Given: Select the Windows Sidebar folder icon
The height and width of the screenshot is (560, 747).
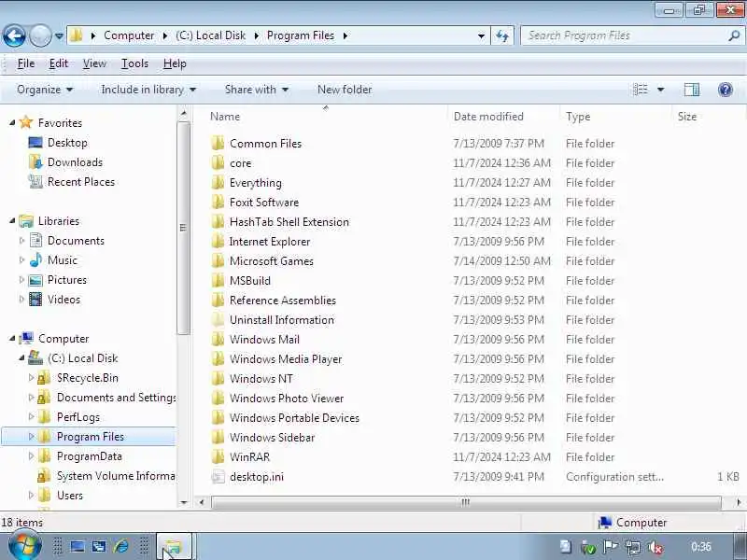Looking at the screenshot, I should (218, 437).
